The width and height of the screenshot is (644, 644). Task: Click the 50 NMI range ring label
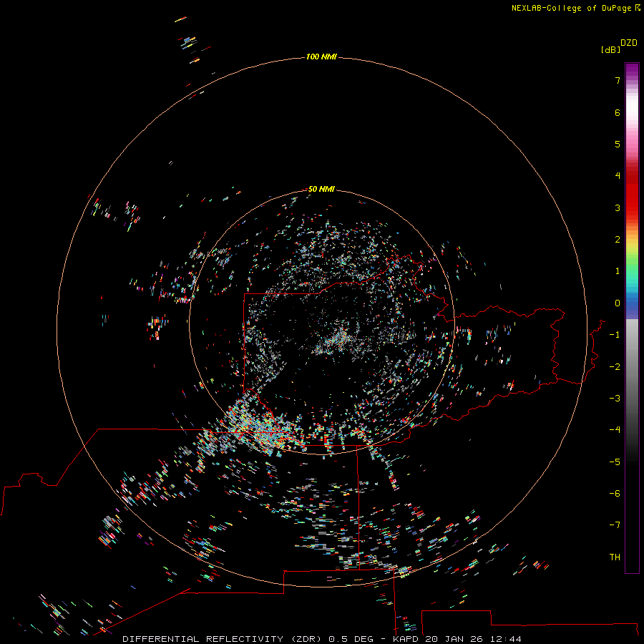pyautogui.click(x=321, y=189)
